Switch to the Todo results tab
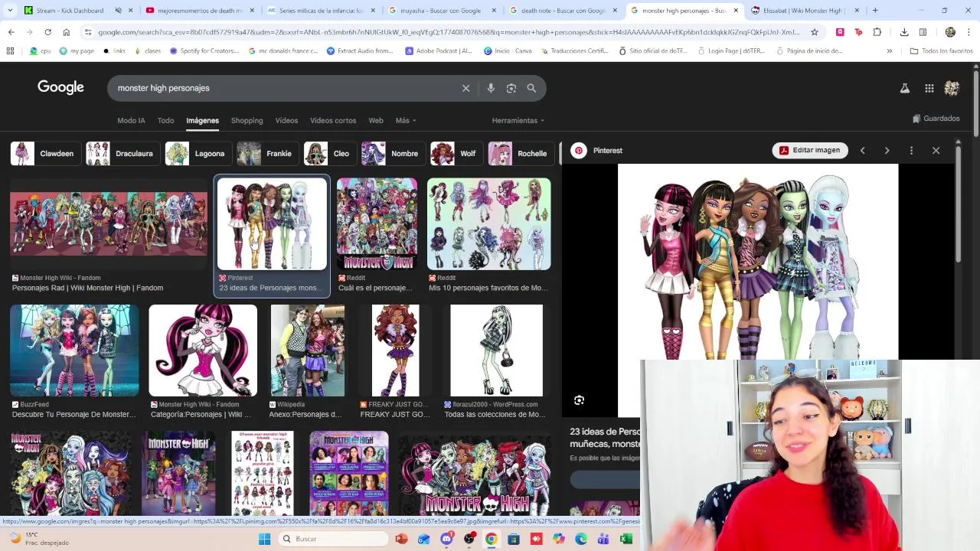 (165, 121)
